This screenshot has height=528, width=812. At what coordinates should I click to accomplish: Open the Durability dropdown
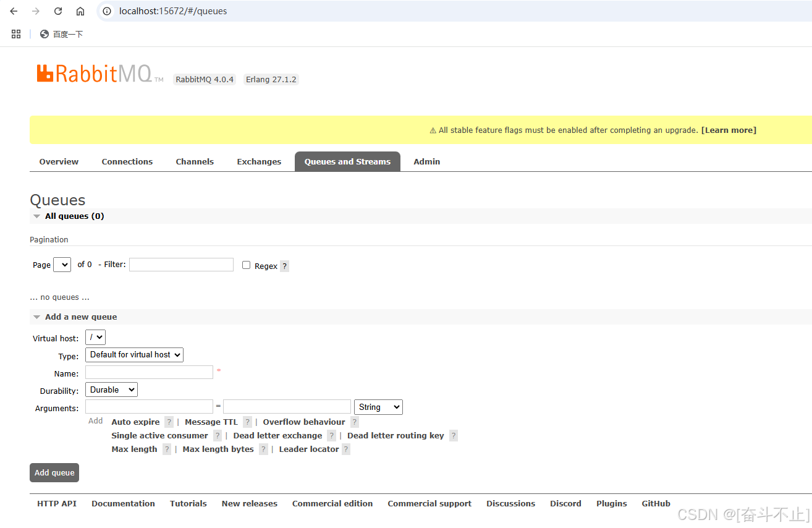[x=111, y=390]
